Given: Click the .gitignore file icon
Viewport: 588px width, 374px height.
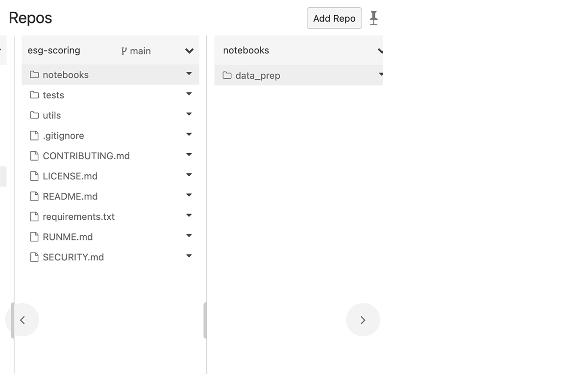Looking at the screenshot, I should [34, 136].
